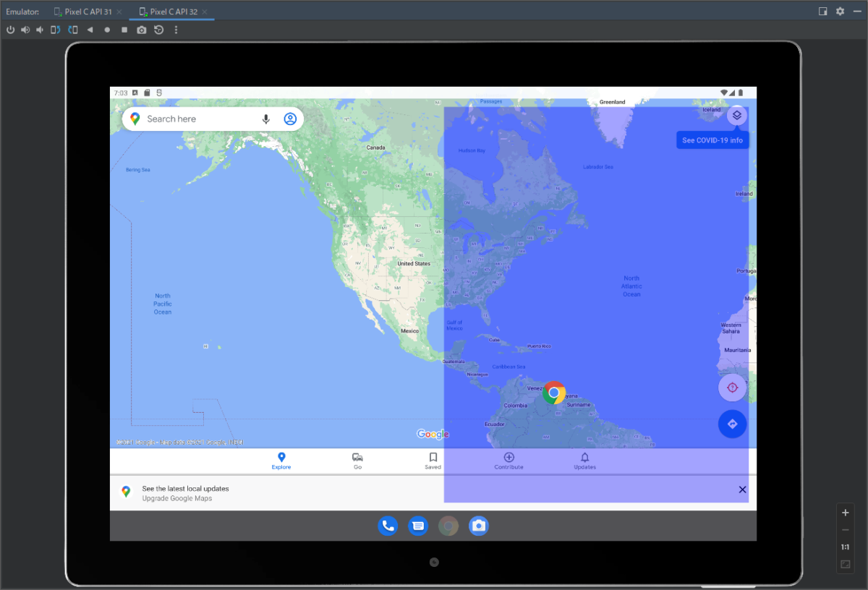Zoom in with the emulator plus button
The width and height of the screenshot is (868, 590).
846,513
